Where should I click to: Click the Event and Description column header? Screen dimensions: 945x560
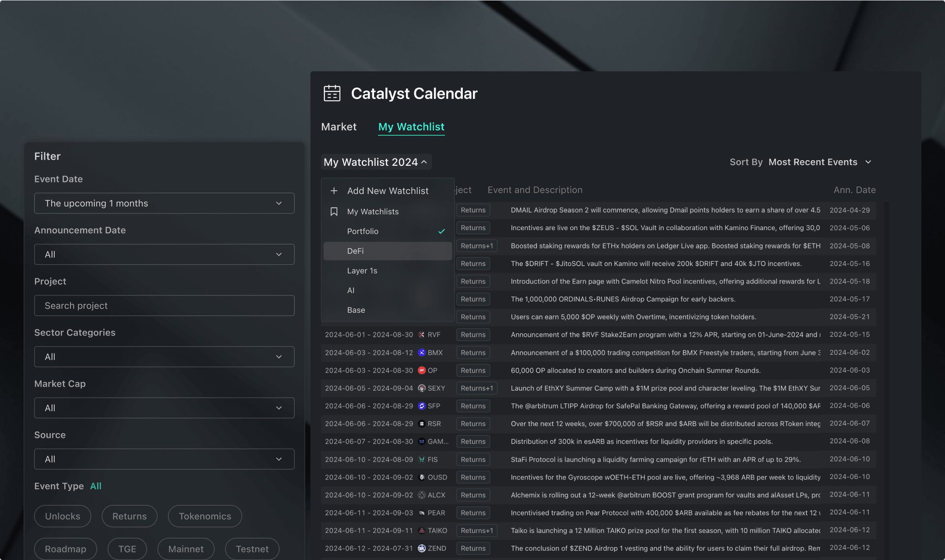click(535, 190)
